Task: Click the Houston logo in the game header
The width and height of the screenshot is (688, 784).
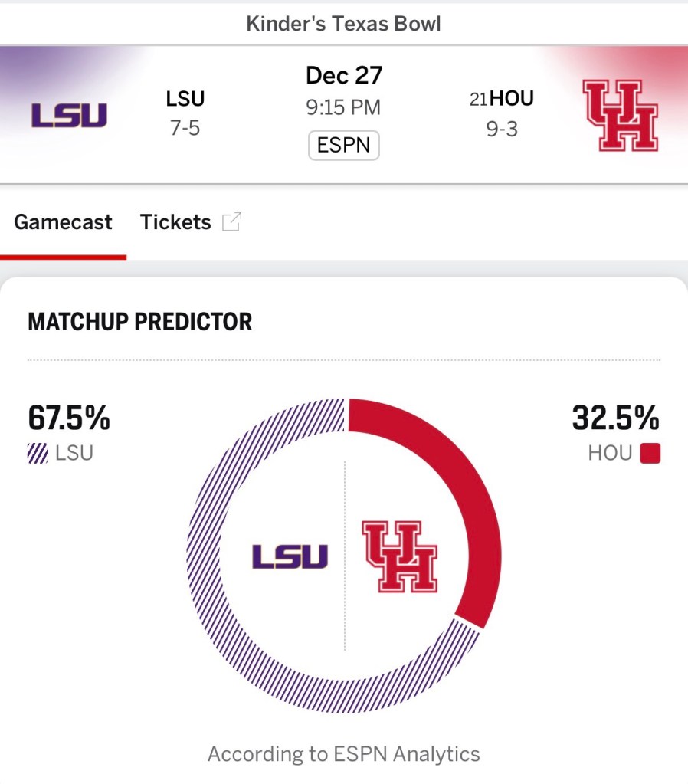Action: pyautogui.click(x=620, y=115)
